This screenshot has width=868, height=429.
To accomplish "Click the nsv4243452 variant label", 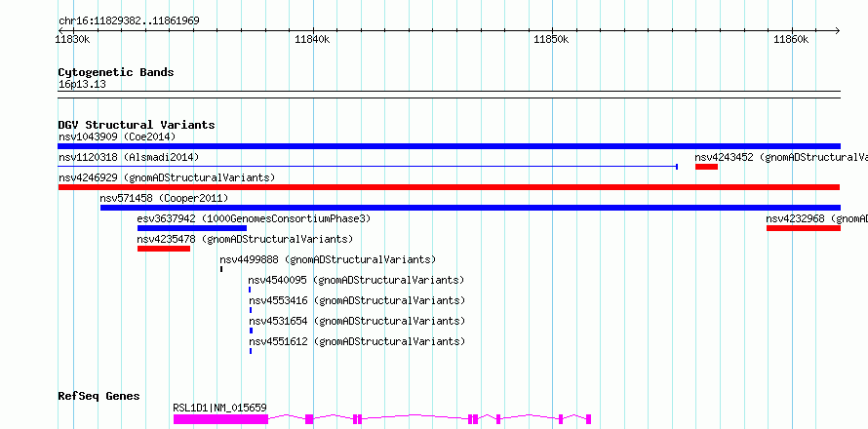I will [781, 157].
